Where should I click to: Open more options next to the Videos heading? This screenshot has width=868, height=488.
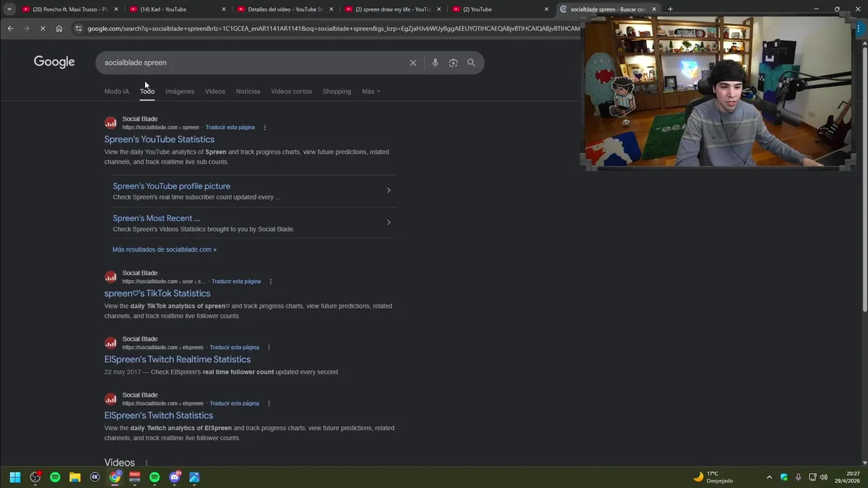pyautogui.click(x=146, y=463)
